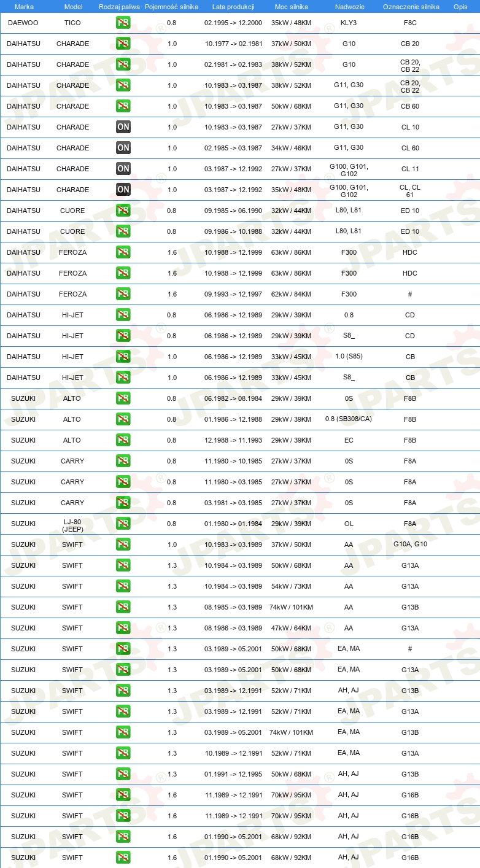Screen dimensions: 480x868
Task: Click the Rodzaj paliwa column header
Action: [120, 7]
